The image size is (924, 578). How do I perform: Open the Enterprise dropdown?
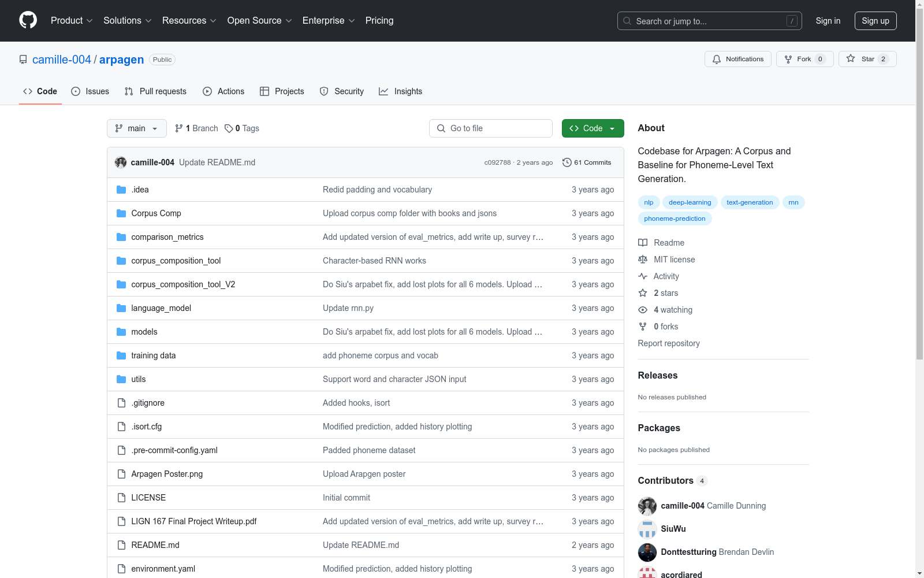click(329, 21)
